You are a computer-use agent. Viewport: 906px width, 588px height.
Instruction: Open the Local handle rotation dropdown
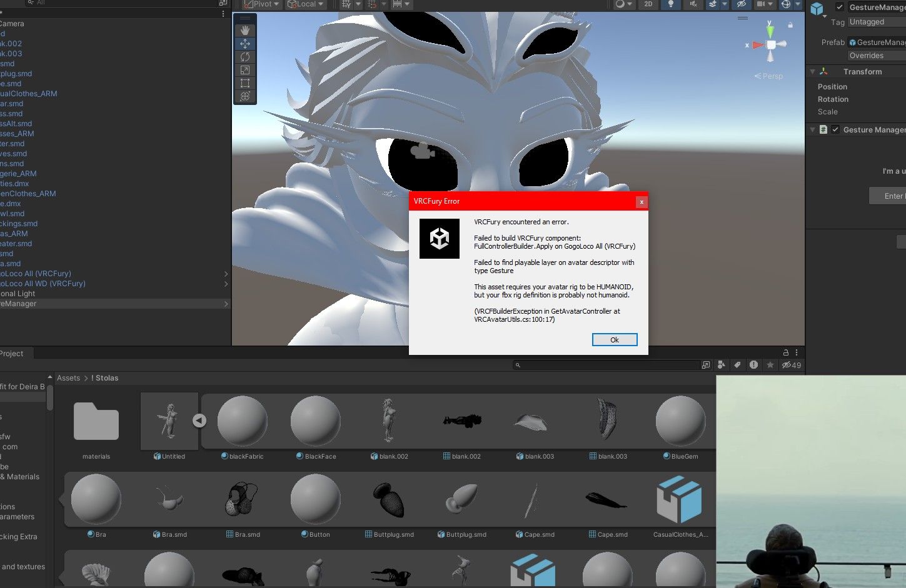click(x=306, y=4)
